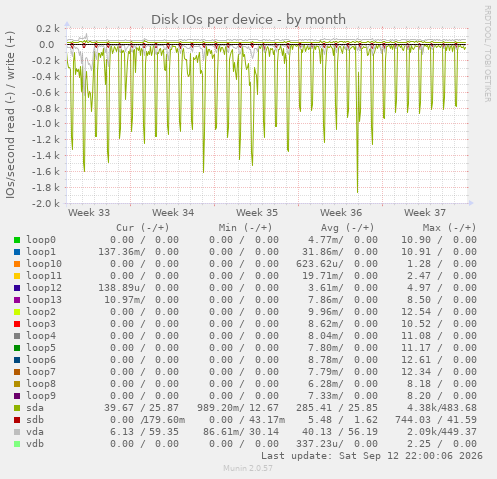This screenshot has height=479, width=497.
Task: Select the 'vda' device name in legend
Action: click(x=35, y=432)
